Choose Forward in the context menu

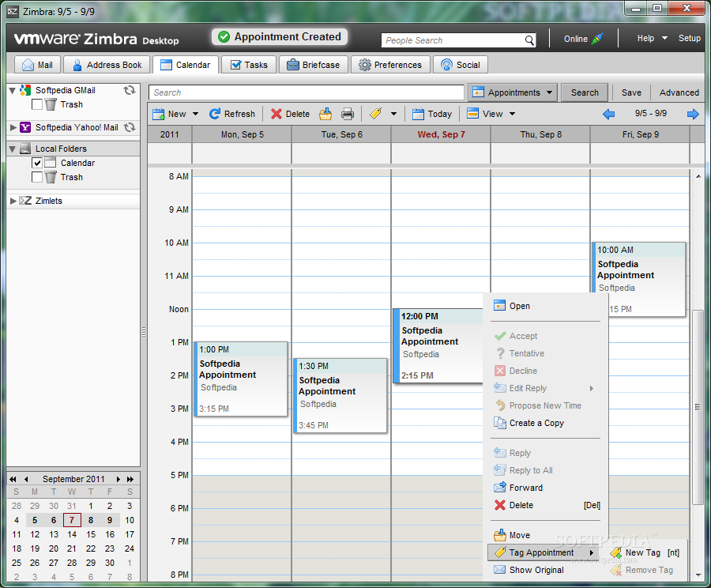tap(546, 488)
